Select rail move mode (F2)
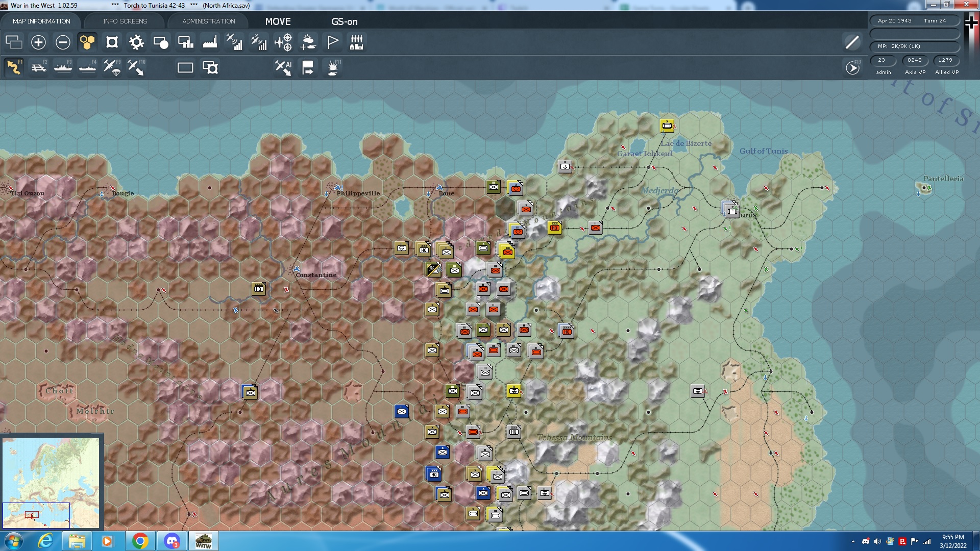 (39, 67)
